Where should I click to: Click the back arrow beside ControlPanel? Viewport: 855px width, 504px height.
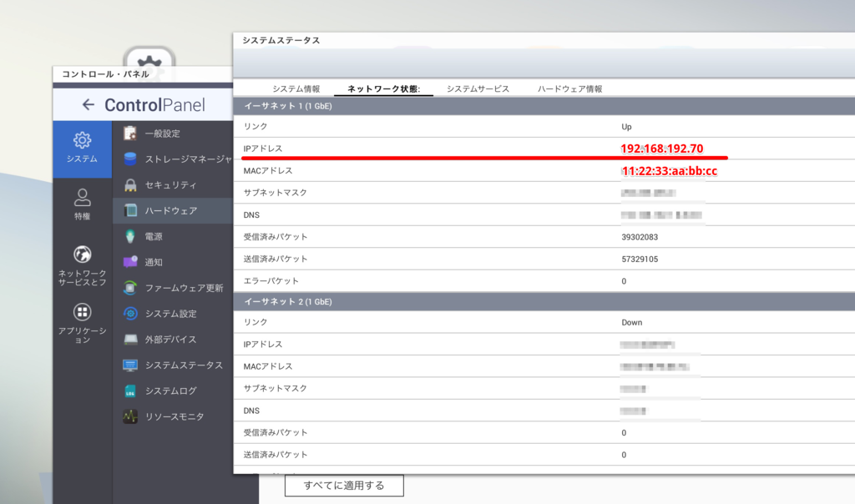pyautogui.click(x=88, y=104)
